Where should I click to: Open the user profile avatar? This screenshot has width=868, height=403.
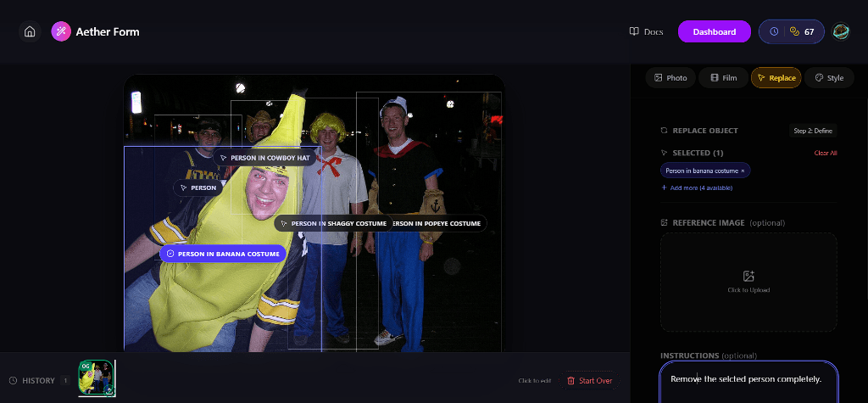click(x=841, y=32)
